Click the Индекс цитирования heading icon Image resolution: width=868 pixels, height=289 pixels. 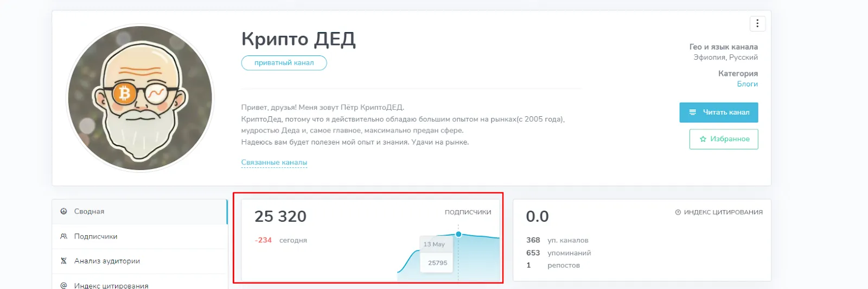[678, 212]
